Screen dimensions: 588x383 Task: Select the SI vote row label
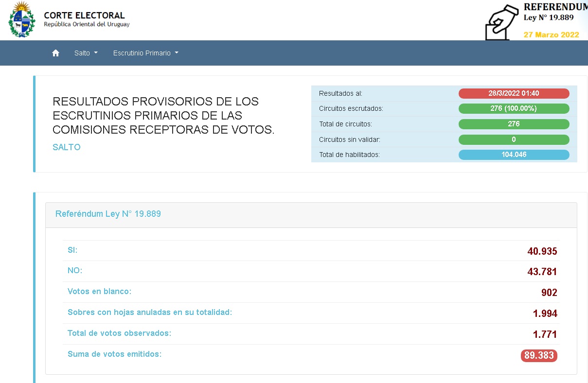tap(72, 250)
